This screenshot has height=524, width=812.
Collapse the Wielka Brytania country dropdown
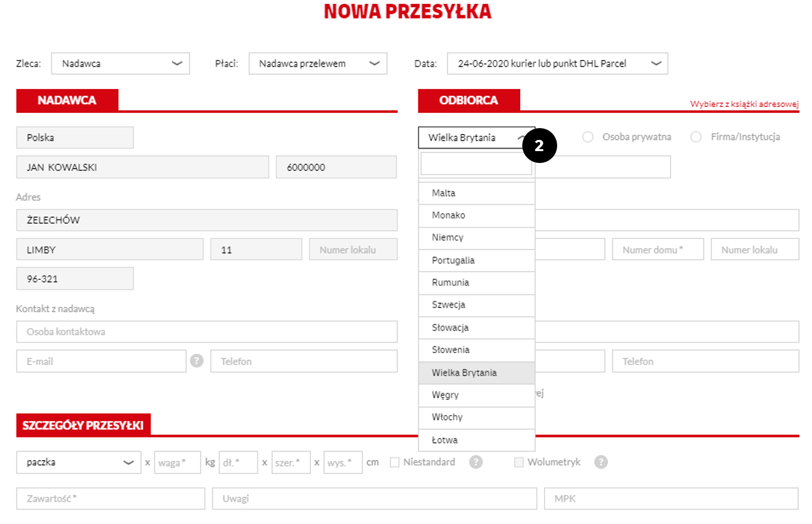coord(477,137)
